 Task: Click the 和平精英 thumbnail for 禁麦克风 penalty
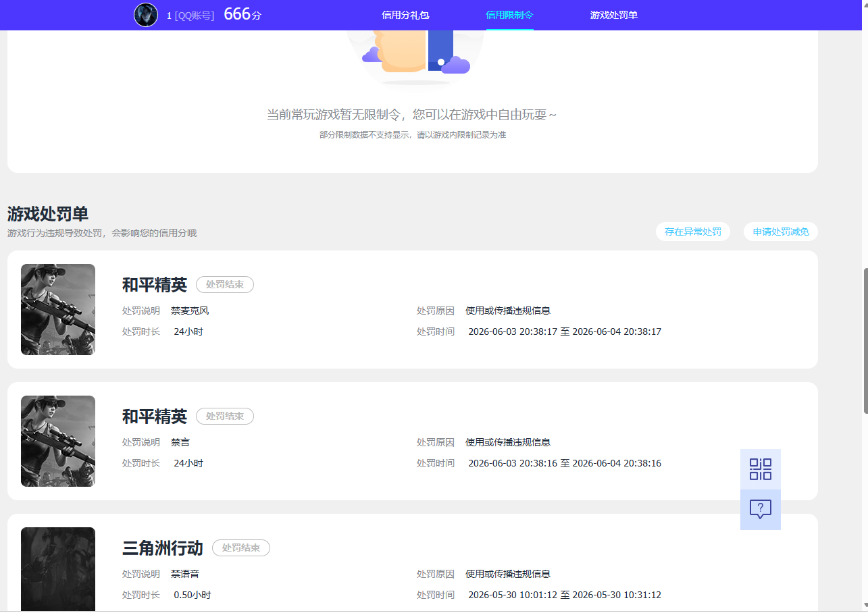click(58, 309)
